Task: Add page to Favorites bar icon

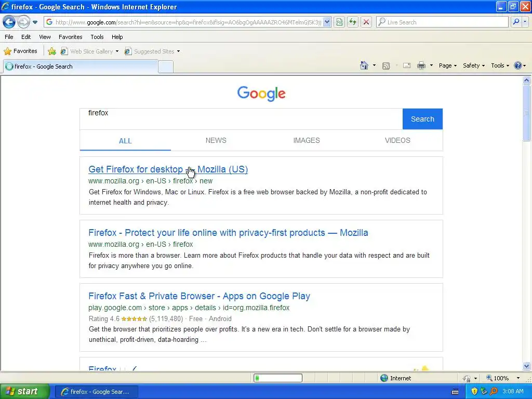Action: coord(52,51)
